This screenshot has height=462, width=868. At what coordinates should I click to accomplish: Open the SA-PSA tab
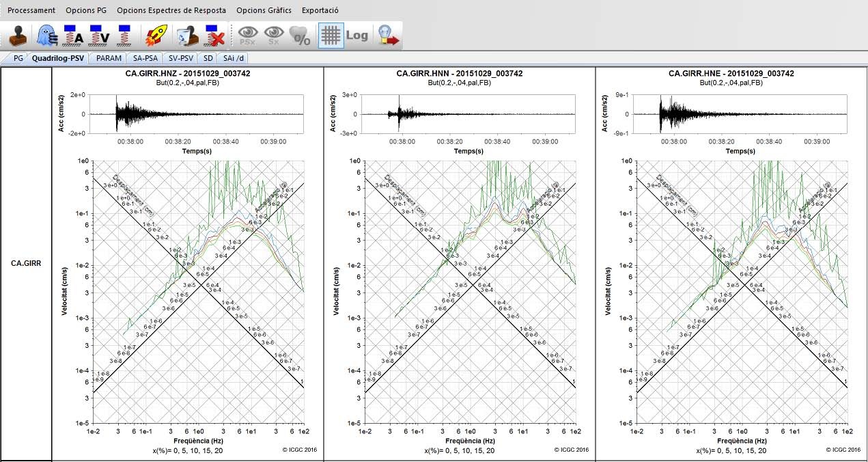(x=145, y=58)
